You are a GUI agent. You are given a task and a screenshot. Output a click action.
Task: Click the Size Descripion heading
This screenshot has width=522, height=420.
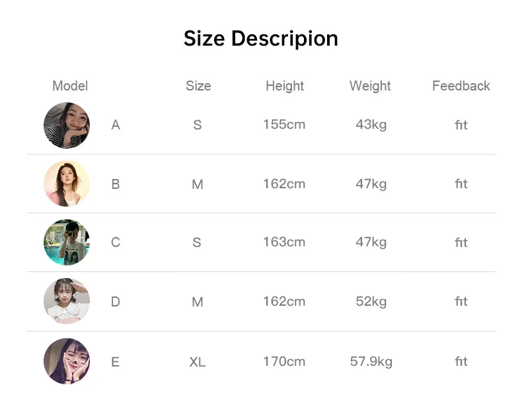(x=261, y=38)
